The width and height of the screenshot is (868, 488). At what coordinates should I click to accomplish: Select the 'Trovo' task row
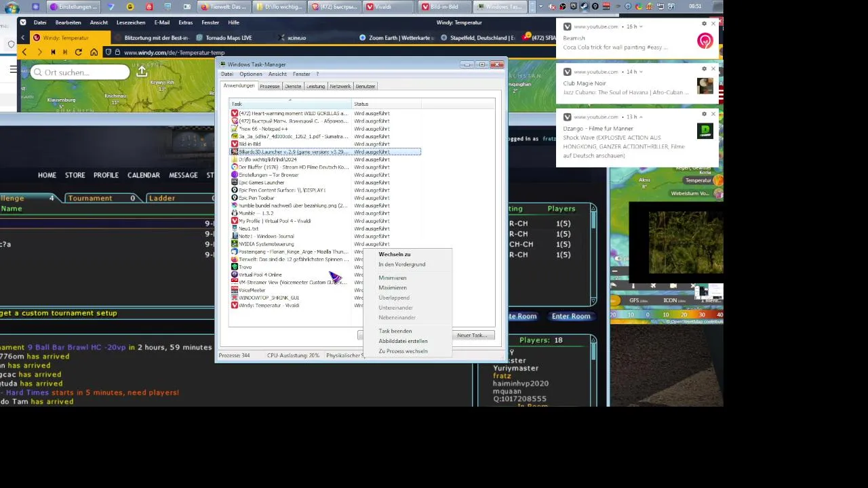pos(295,267)
